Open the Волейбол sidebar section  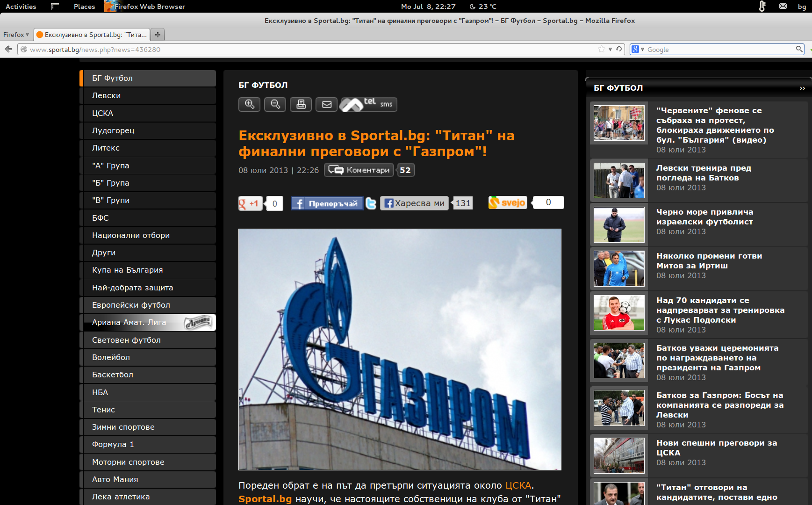148,357
